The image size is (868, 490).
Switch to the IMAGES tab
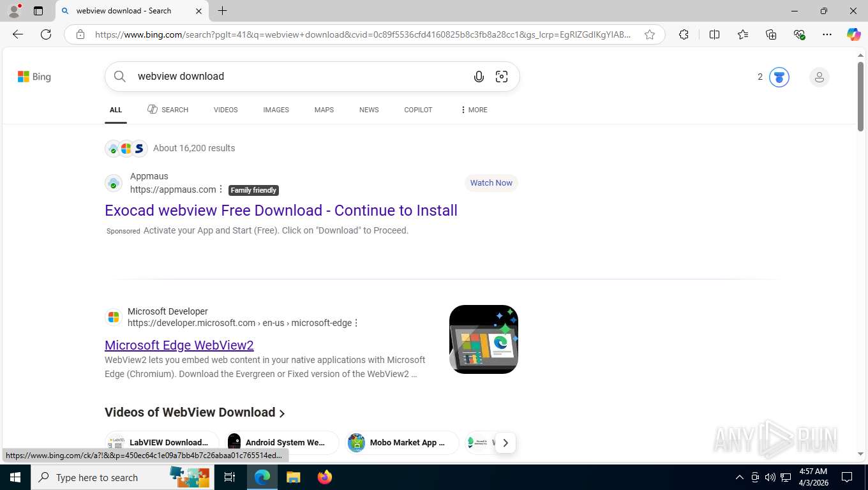(x=276, y=110)
